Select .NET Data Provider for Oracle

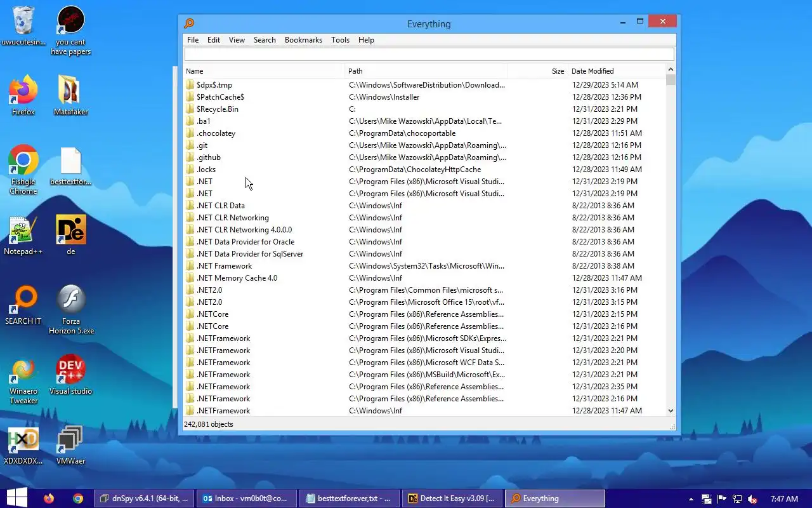[246, 242]
